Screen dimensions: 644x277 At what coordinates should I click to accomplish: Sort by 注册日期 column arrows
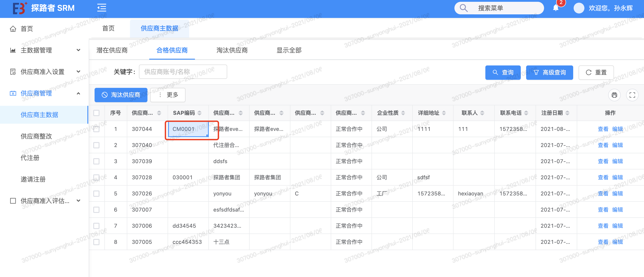[x=567, y=113]
